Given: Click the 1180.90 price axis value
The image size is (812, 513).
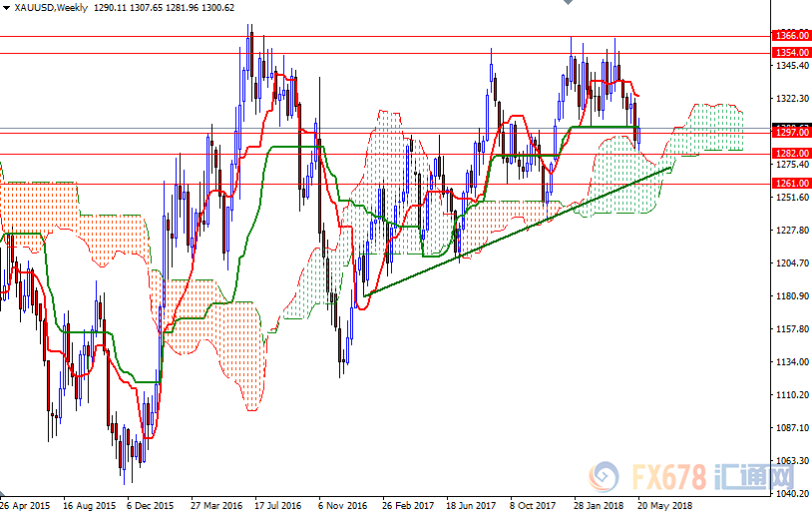Looking at the screenshot, I should coord(790,296).
